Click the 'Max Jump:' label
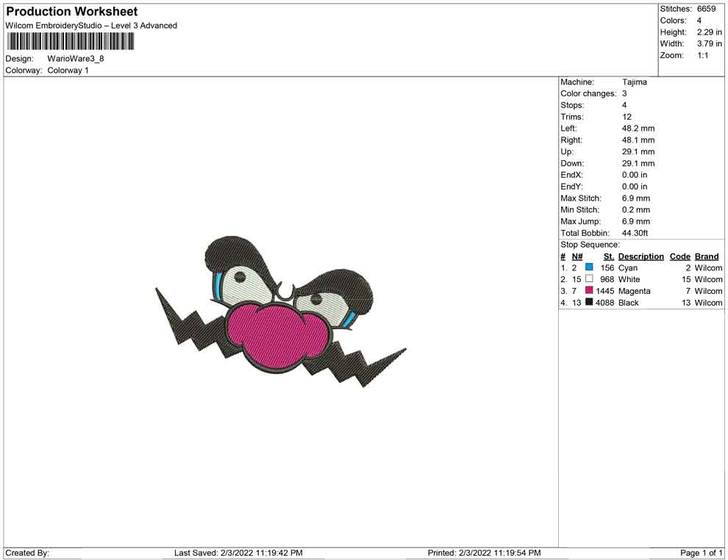This screenshot has width=728, height=560. click(x=580, y=221)
